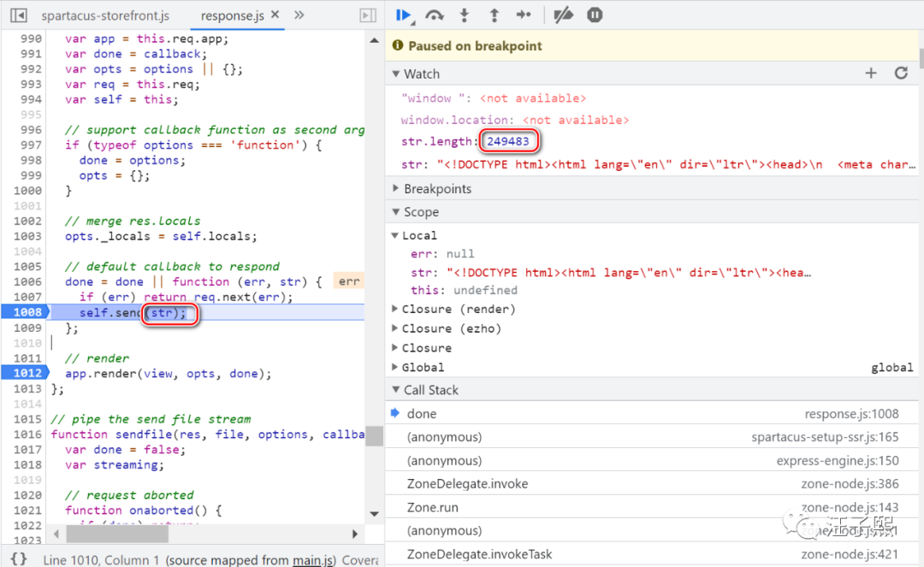Step into next function call
Viewport: 924px width, 567px height.
click(x=465, y=15)
